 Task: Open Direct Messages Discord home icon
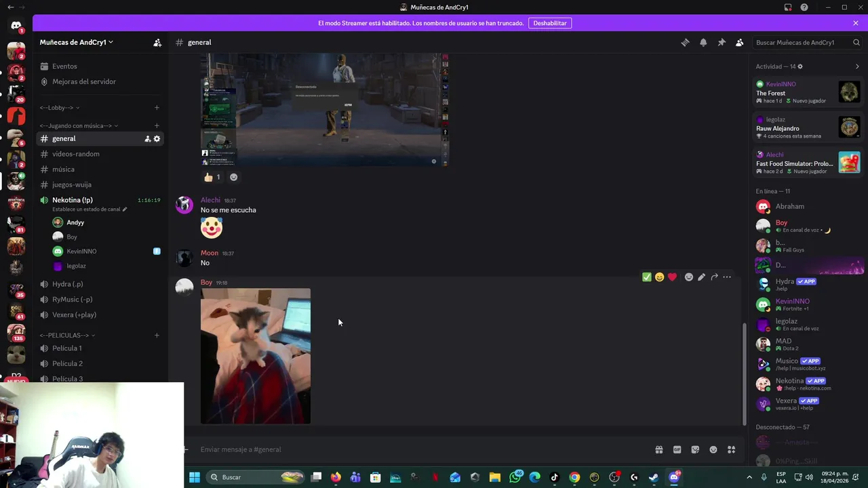tap(16, 26)
